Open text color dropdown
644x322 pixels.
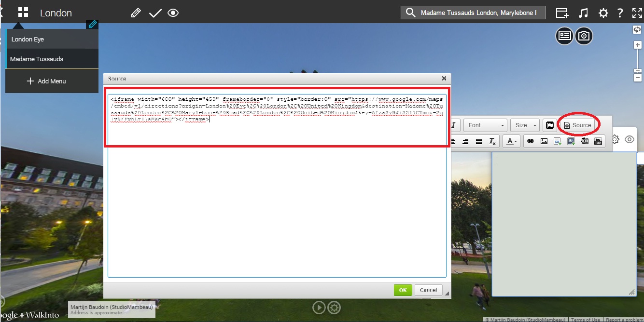click(511, 141)
